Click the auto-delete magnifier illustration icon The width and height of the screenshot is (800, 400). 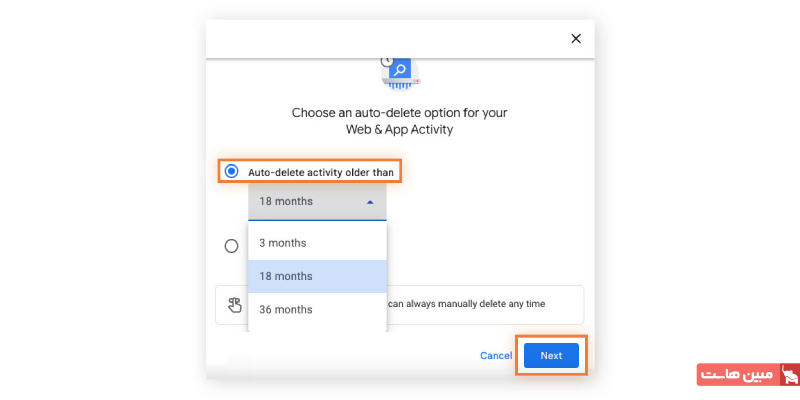click(399, 70)
